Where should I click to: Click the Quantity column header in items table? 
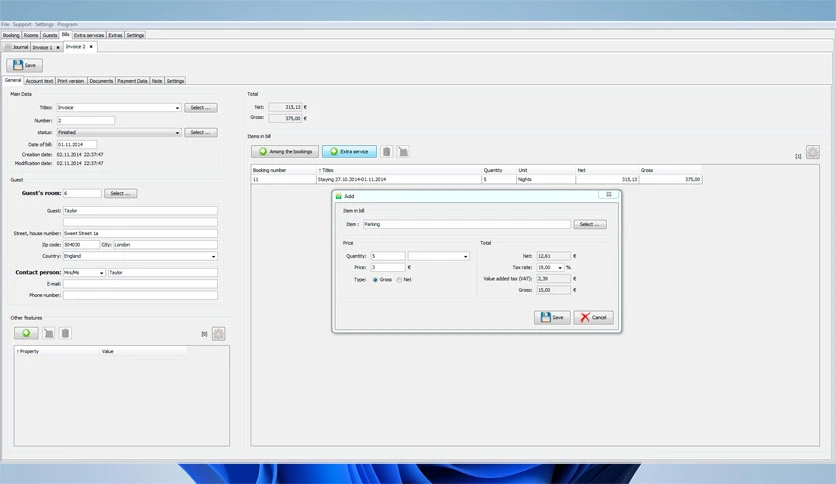[499, 171]
